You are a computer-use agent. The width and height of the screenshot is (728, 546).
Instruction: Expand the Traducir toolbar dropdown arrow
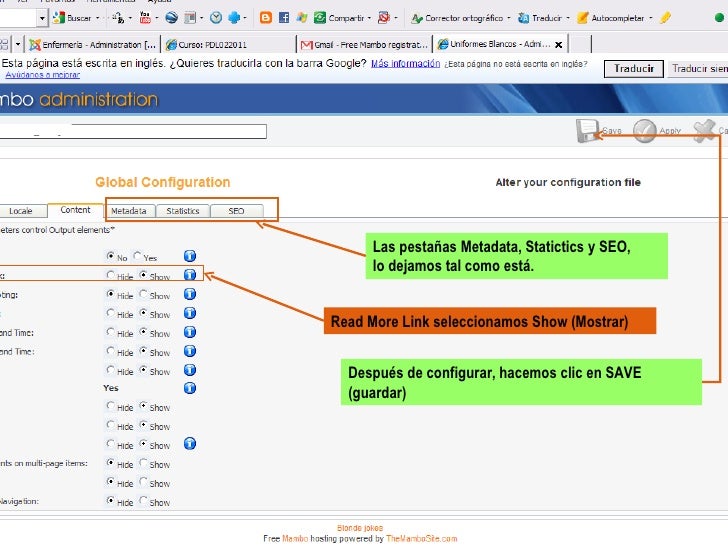click(x=568, y=18)
